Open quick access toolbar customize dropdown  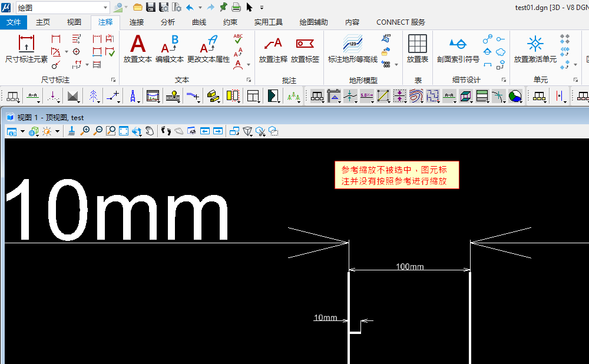coord(262,7)
